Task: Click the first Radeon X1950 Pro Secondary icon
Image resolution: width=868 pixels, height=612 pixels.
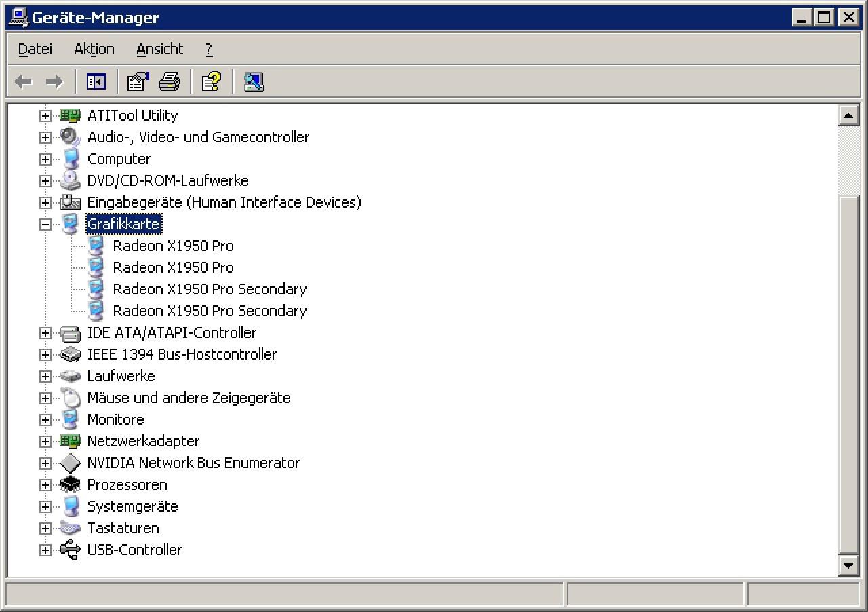Action: tap(96, 289)
